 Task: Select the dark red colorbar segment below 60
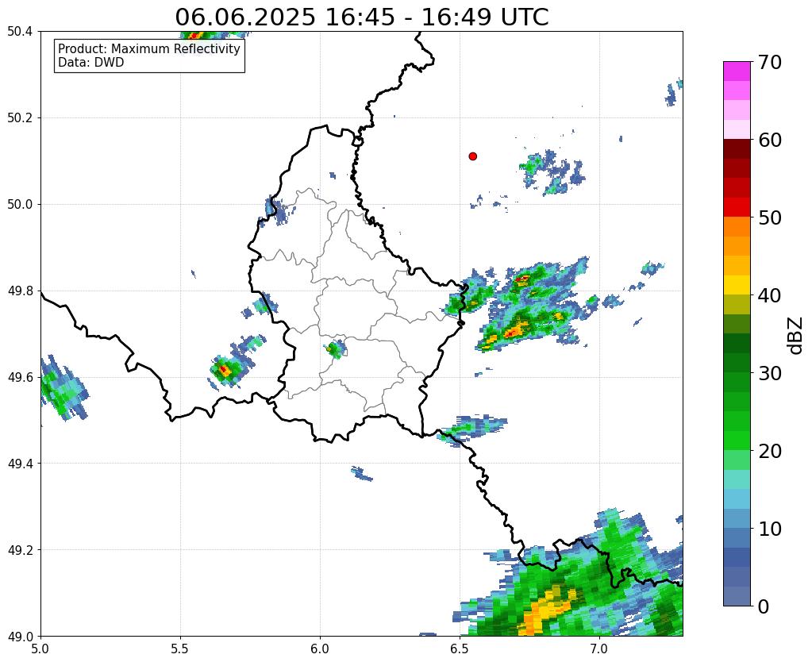click(737, 148)
